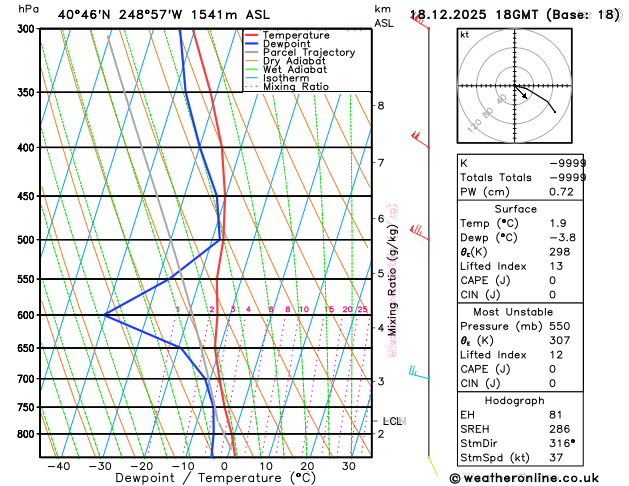Click the 'LCL' marker label
Screen dimensions: 629x486
[x=393, y=421]
